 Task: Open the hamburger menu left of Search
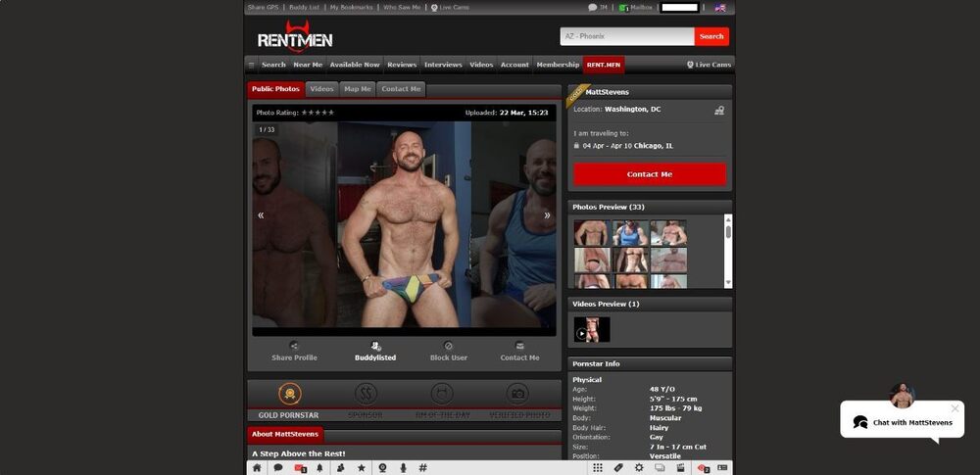(252, 65)
